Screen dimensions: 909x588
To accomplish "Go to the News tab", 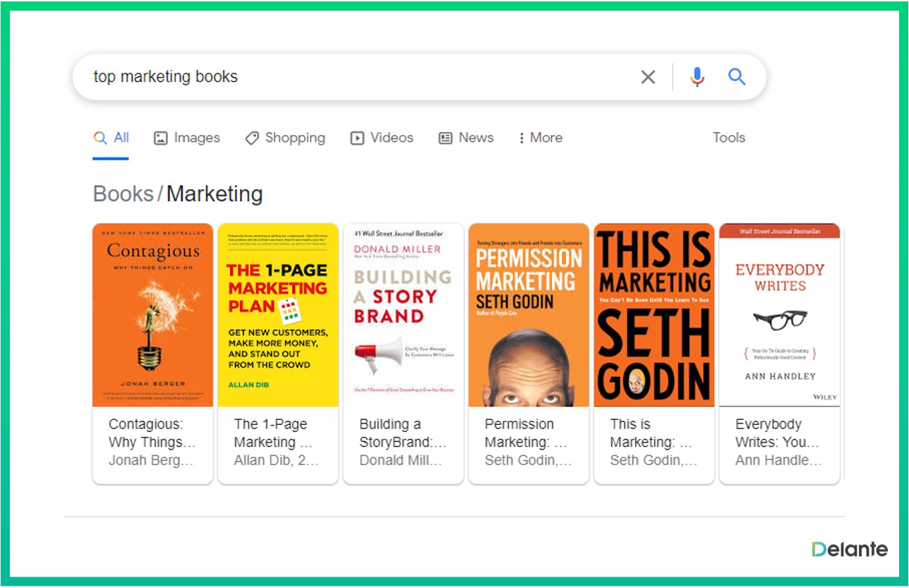I will (466, 138).
